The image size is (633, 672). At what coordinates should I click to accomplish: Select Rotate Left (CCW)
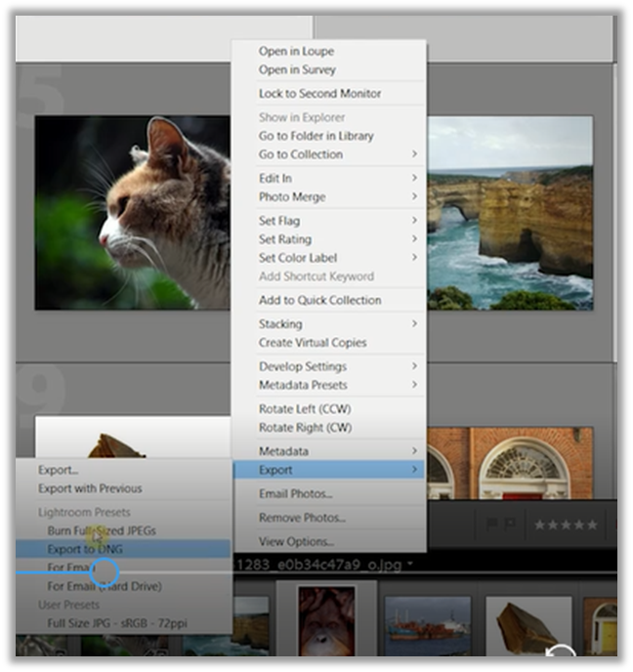tap(304, 409)
